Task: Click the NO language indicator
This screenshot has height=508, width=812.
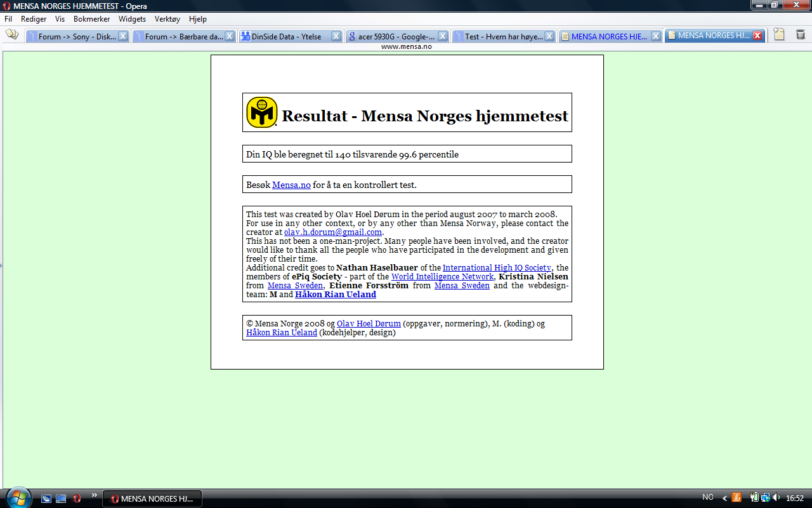Action: pyautogui.click(x=708, y=497)
